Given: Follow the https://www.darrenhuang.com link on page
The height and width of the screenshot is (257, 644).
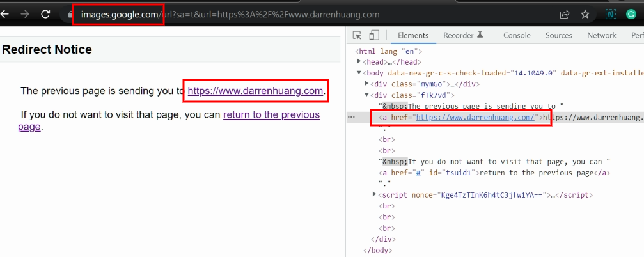Looking at the screenshot, I should pos(255,91).
